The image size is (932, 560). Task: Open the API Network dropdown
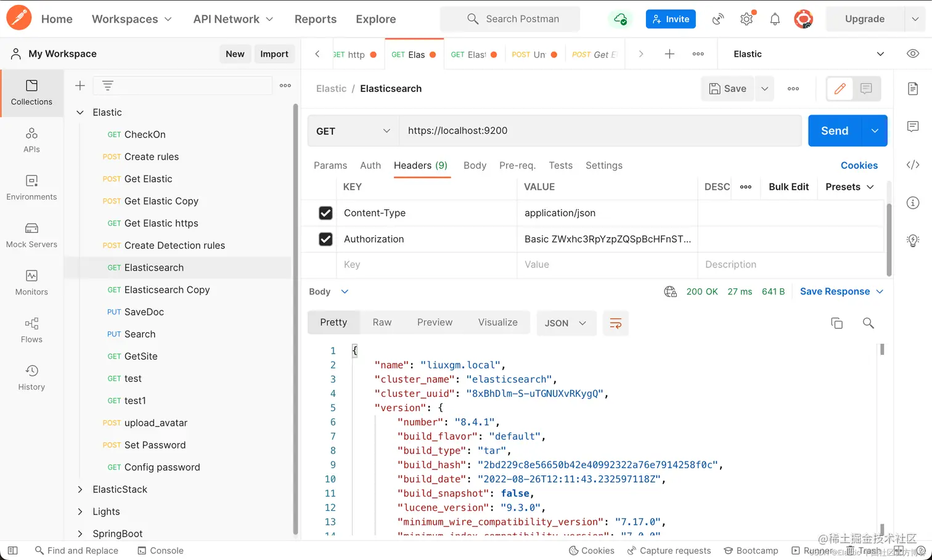click(233, 19)
